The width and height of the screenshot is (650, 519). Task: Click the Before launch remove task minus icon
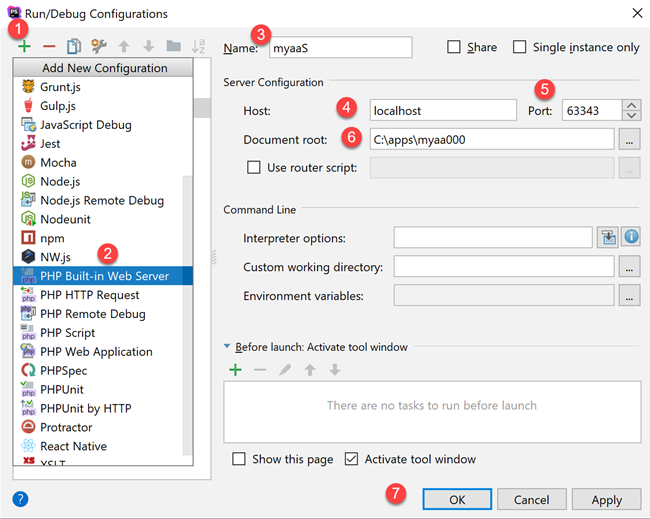tap(260, 369)
